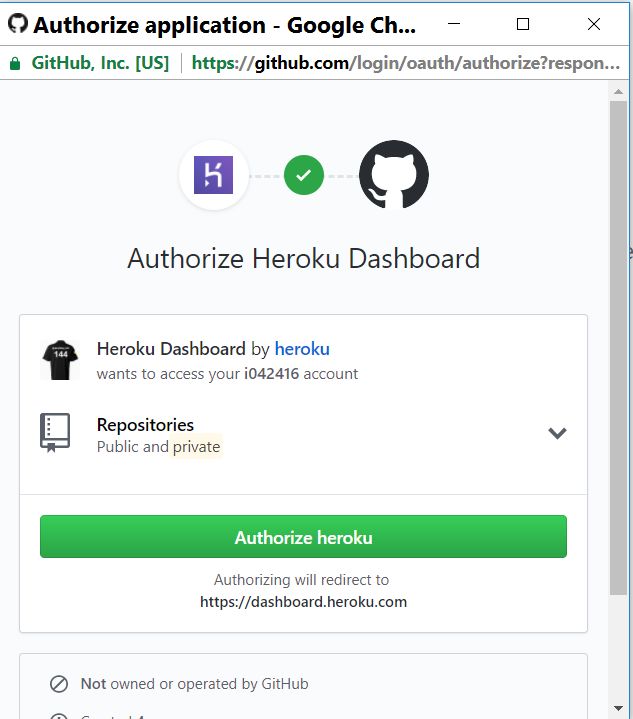Click the github.com URL address field
Image resolution: width=633 pixels, height=719 pixels.
(x=405, y=63)
